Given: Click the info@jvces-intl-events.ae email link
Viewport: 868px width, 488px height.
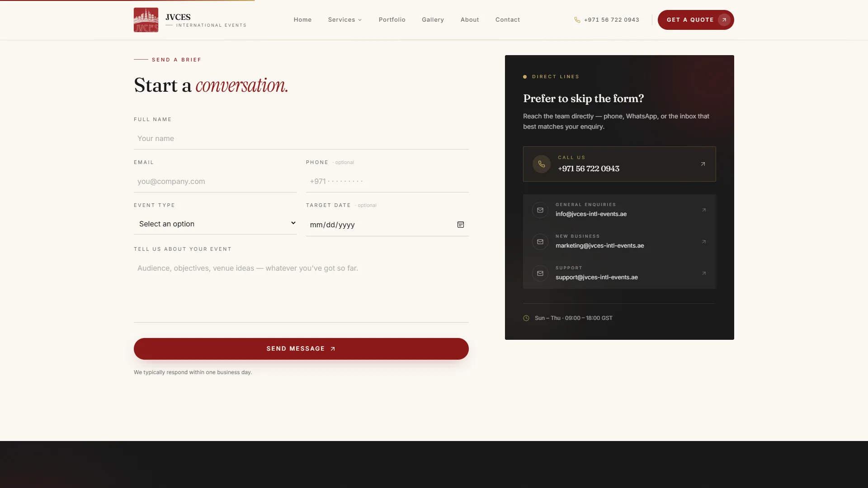Looking at the screenshot, I should pyautogui.click(x=591, y=214).
